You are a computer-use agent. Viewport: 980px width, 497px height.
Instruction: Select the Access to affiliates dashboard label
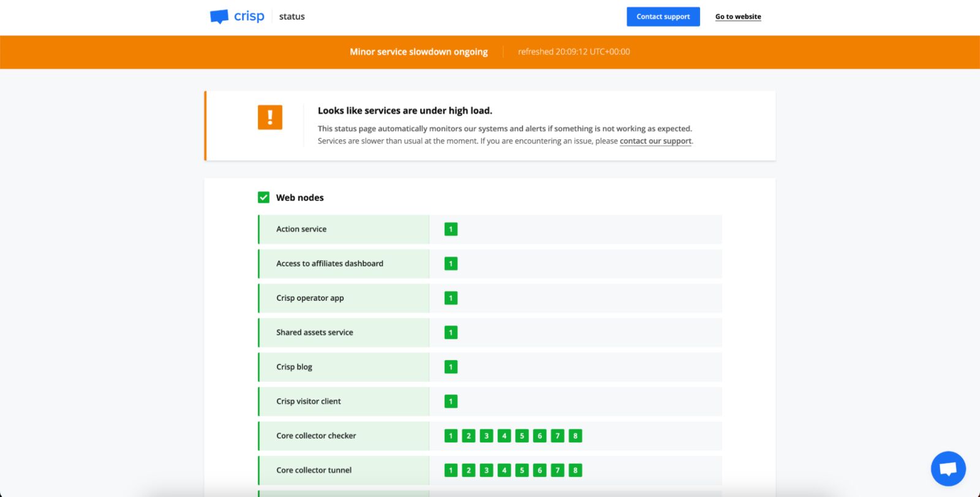[330, 264]
